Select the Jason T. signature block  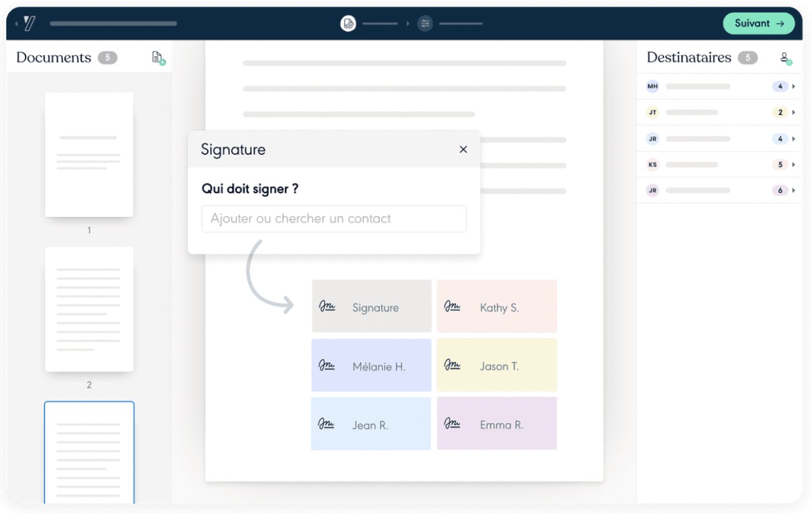coord(497,365)
